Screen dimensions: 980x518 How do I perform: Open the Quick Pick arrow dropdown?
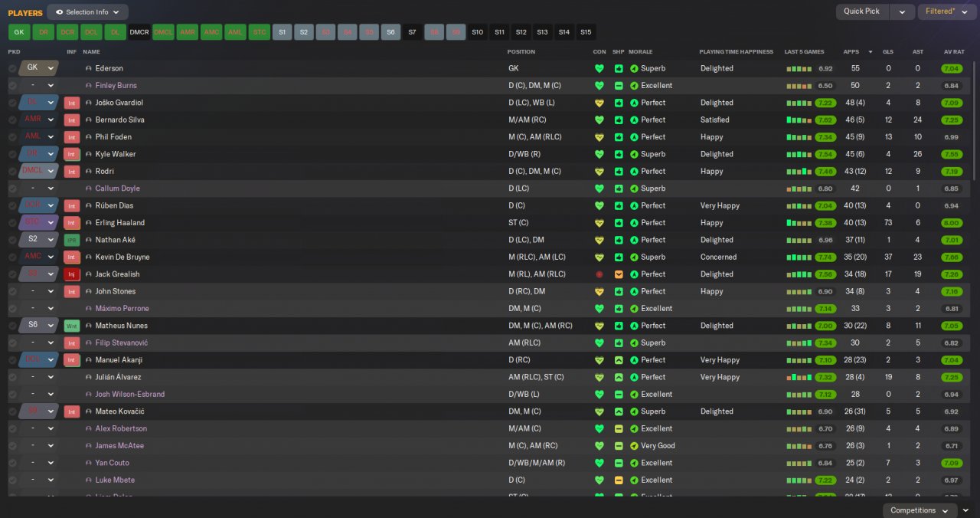click(x=903, y=11)
